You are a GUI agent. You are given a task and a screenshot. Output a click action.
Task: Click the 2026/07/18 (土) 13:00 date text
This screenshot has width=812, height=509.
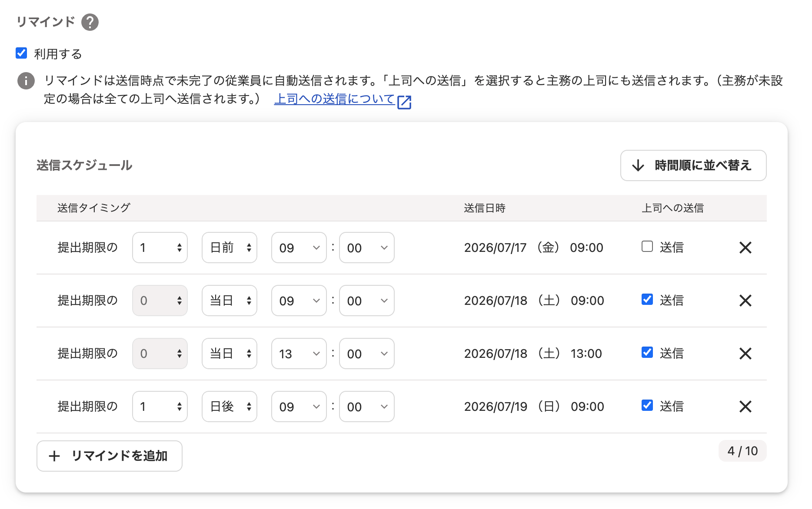533,354
